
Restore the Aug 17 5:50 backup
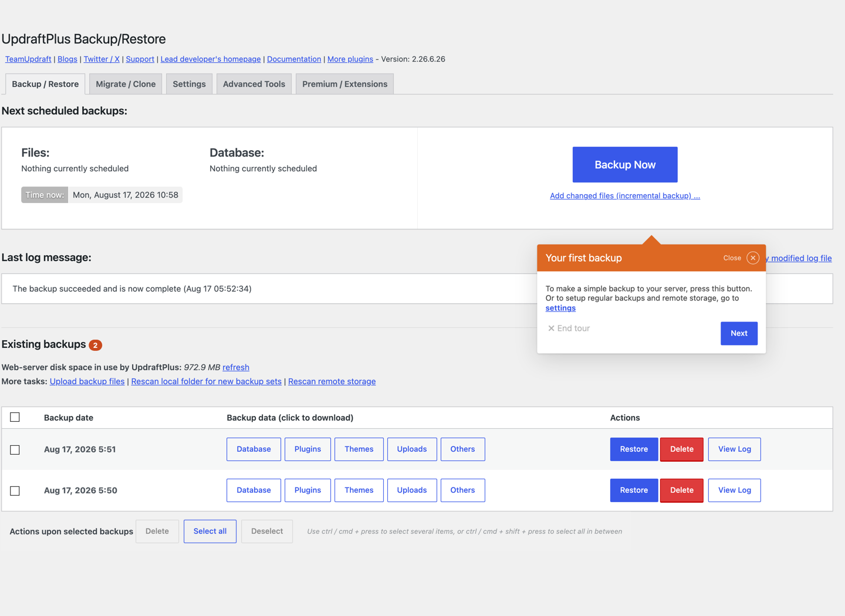634,490
